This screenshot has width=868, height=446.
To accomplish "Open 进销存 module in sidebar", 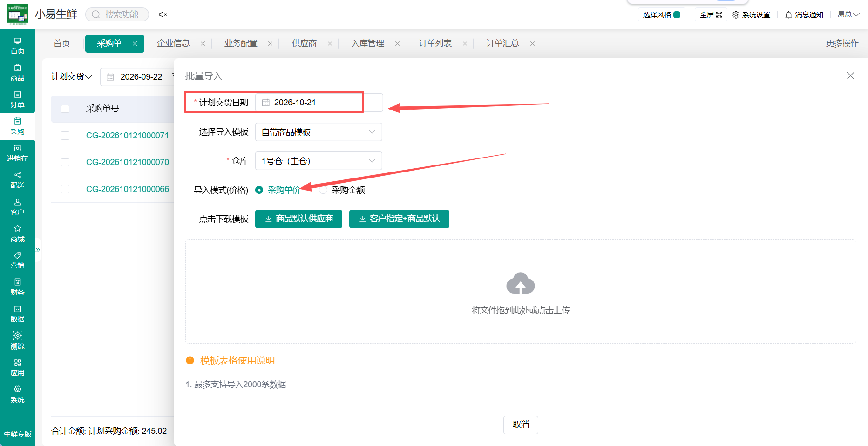I will (x=17, y=153).
